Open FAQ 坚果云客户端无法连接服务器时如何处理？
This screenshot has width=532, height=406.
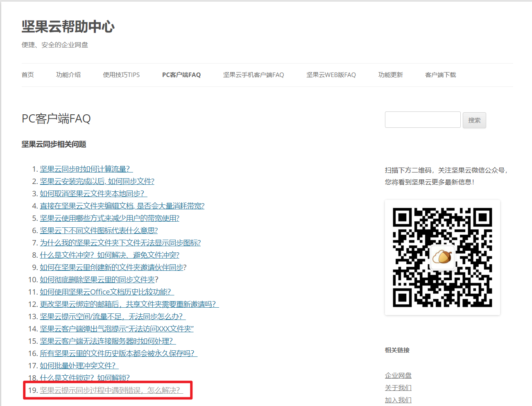coord(108,341)
